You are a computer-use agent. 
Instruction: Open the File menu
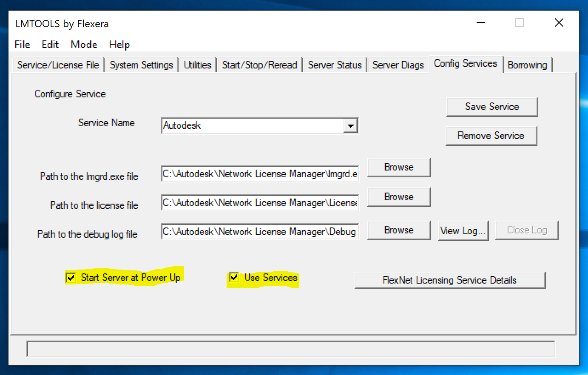pyautogui.click(x=22, y=45)
